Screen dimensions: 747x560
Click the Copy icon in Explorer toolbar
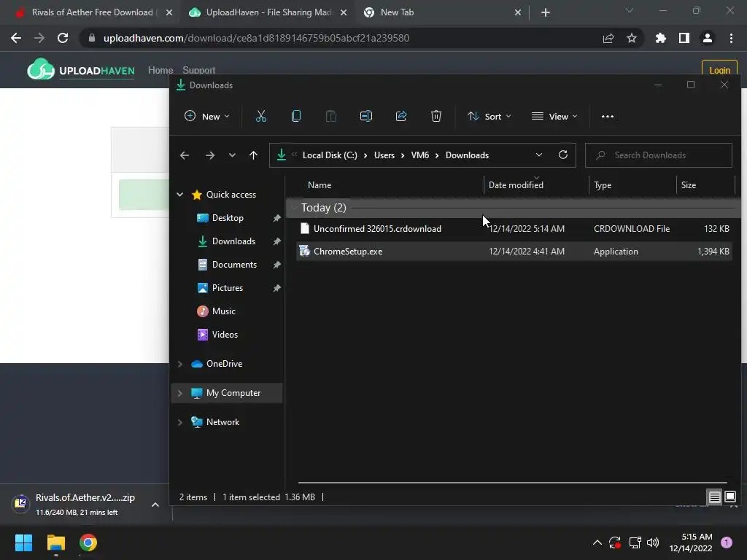[x=296, y=116]
